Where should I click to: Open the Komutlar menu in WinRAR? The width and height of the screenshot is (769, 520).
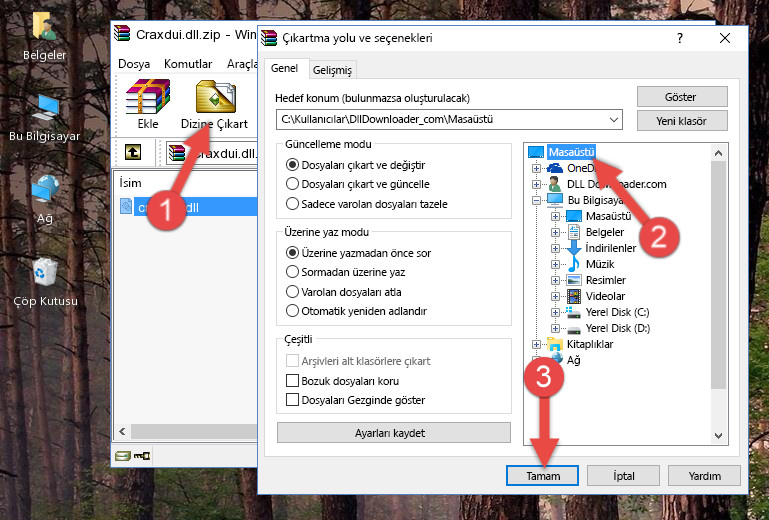pos(188,64)
